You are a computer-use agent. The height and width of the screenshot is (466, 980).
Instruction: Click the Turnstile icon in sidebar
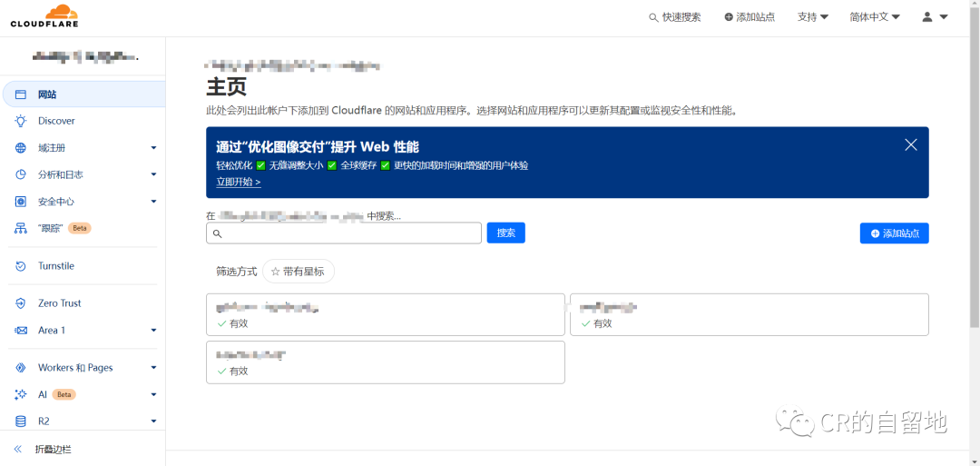tap(20, 266)
